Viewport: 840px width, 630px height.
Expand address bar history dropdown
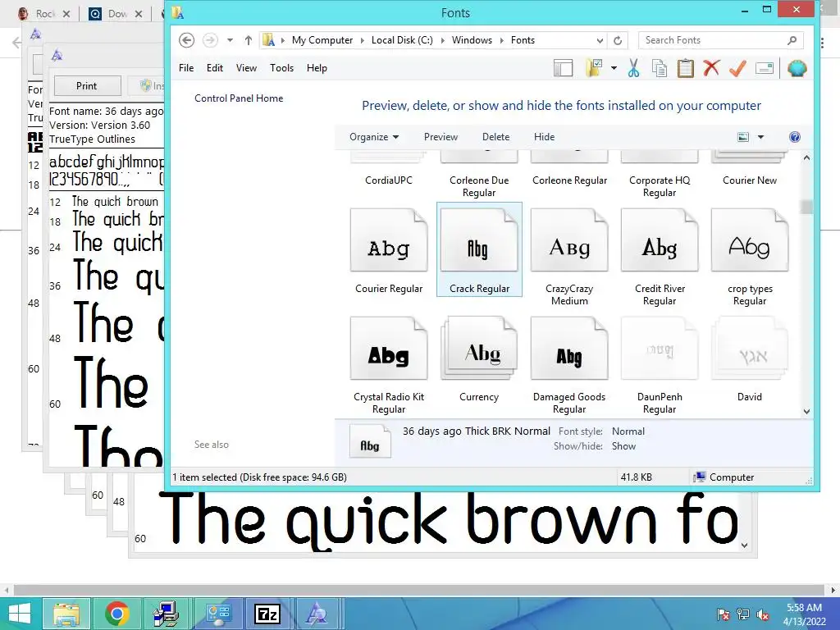[x=600, y=40]
